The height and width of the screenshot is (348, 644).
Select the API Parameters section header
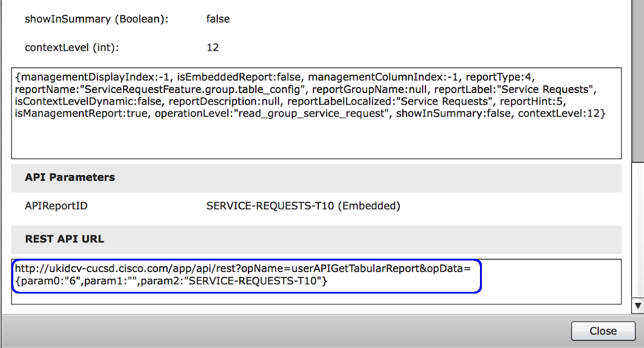pos(70,177)
